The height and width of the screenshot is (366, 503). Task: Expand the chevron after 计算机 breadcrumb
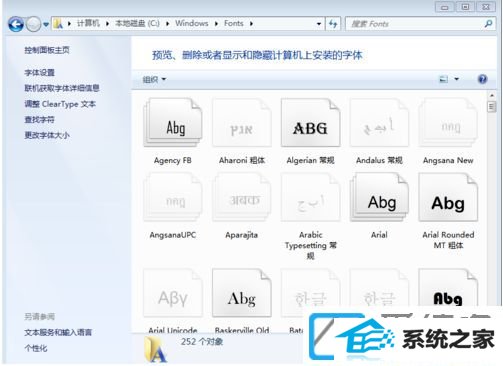107,24
